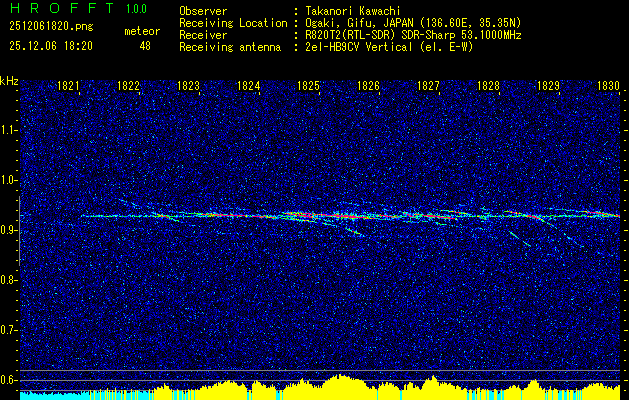This screenshot has width=629, height=400.
Task: Click the 1822 time marker
Action: [128, 85]
